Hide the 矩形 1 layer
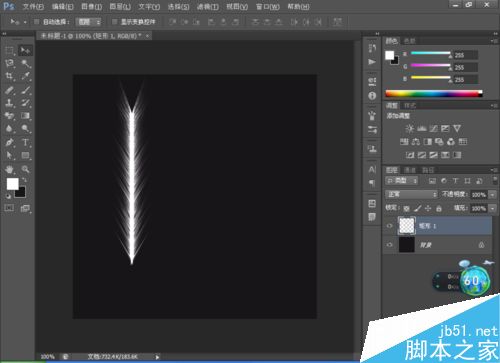Image resolution: width=500 pixels, height=363 pixels. (389, 226)
